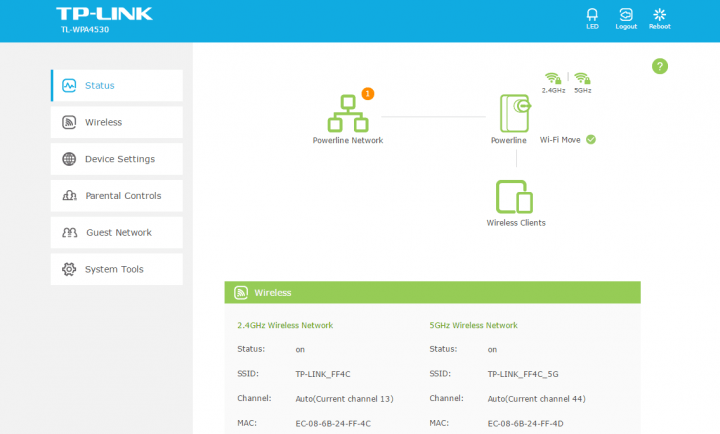This screenshot has height=434, width=720.
Task: Click the Wireless Clients label
Action: (x=516, y=223)
